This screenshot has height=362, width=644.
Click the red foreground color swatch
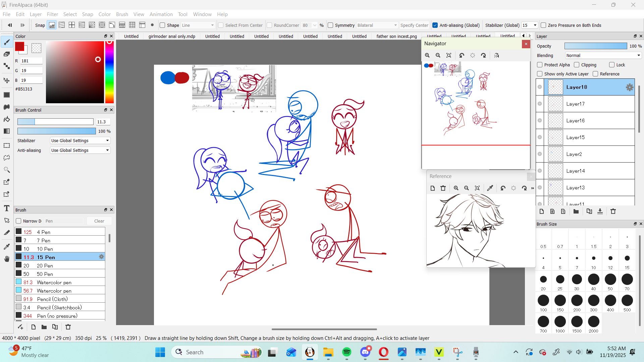point(20,47)
